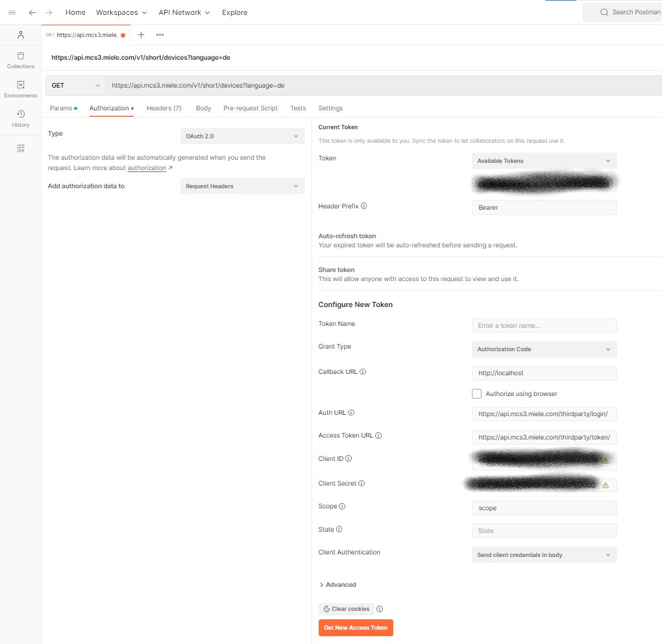Switch to the Headers (7) tab
The width and height of the screenshot is (662, 644).
164,108
